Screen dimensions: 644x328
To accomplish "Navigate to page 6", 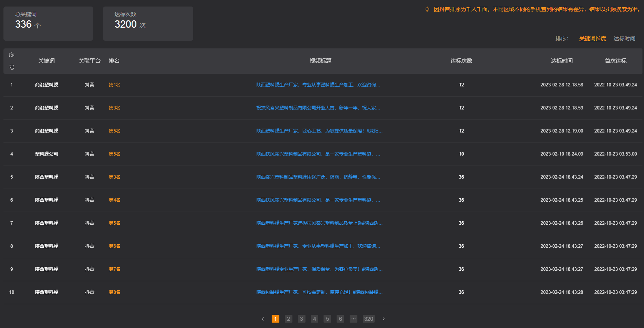I will [x=340, y=319].
